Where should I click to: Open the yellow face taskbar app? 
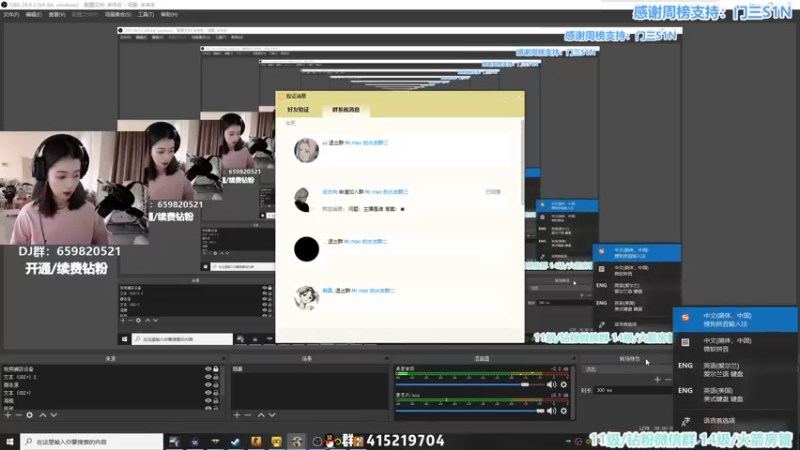[276, 441]
